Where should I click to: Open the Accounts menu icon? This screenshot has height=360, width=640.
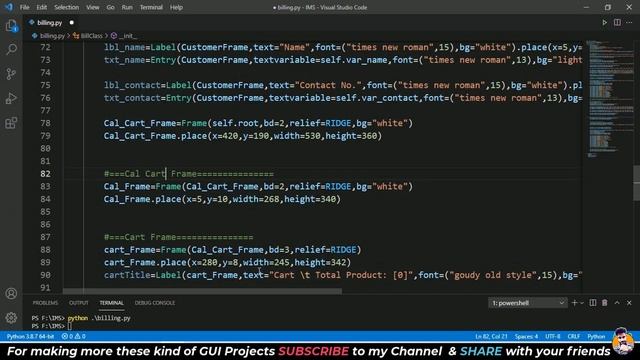(11, 293)
